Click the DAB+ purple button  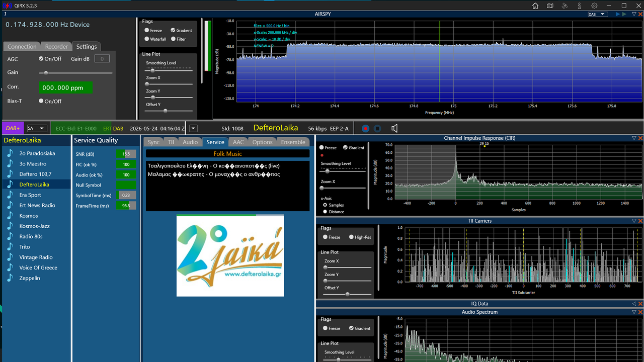[13, 128]
